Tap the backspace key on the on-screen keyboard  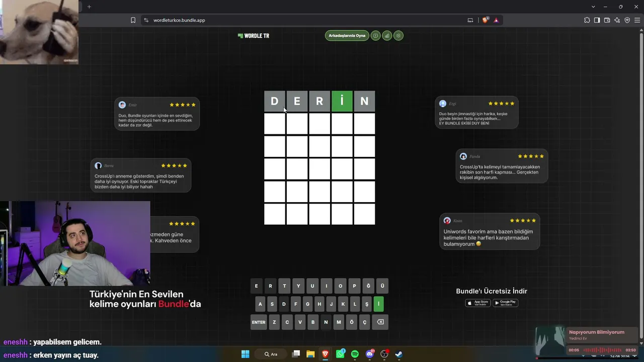[380, 322]
